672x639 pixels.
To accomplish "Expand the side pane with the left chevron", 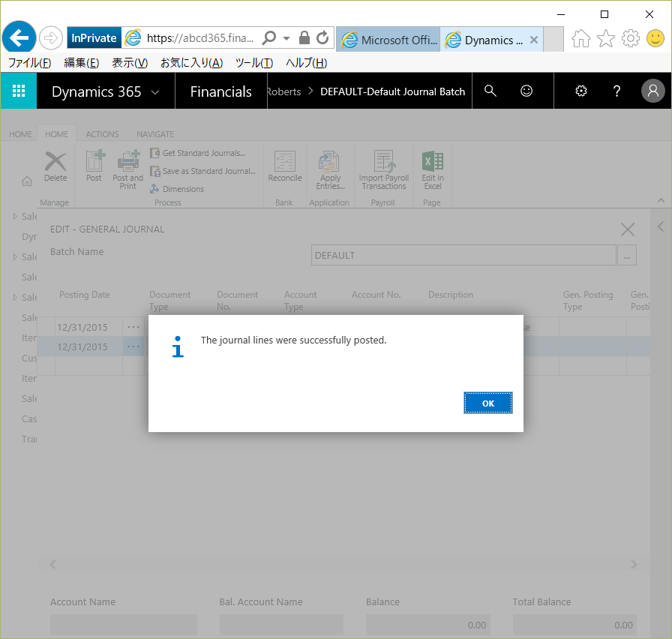I will [x=661, y=226].
